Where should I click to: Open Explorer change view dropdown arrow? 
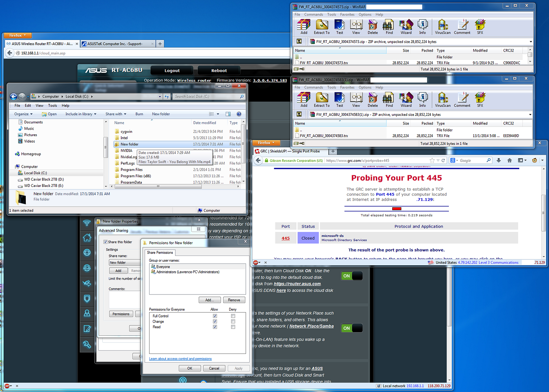coord(218,114)
